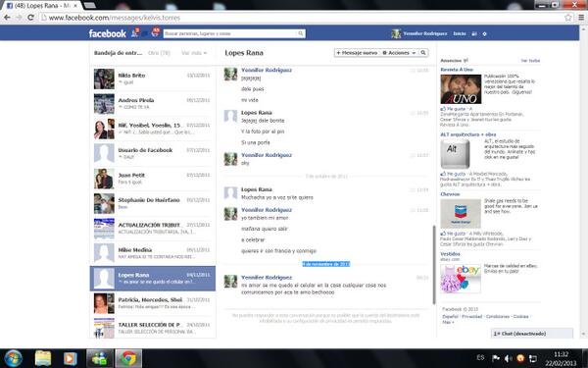The height and width of the screenshot is (368, 588).
Task: Click the magnifier in the Facebook search bar
Action: pos(301,33)
